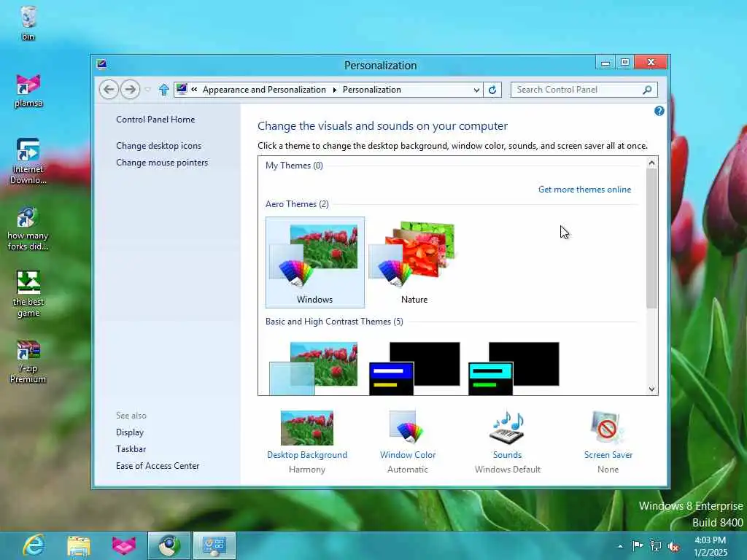Click the 'None' text under Screen Saver
Viewport: 747px width, 560px height.
tap(608, 470)
